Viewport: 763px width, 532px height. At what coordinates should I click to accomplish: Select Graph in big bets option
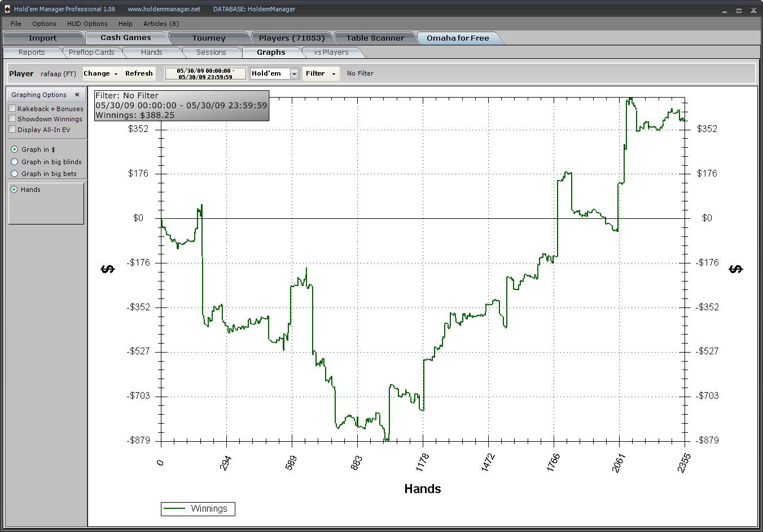(x=15, y=174)
